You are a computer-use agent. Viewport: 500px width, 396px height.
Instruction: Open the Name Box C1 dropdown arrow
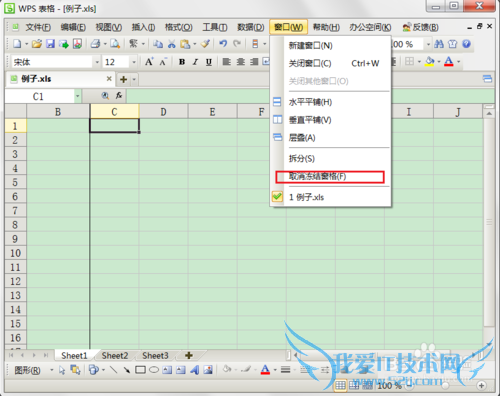point(77,96)
